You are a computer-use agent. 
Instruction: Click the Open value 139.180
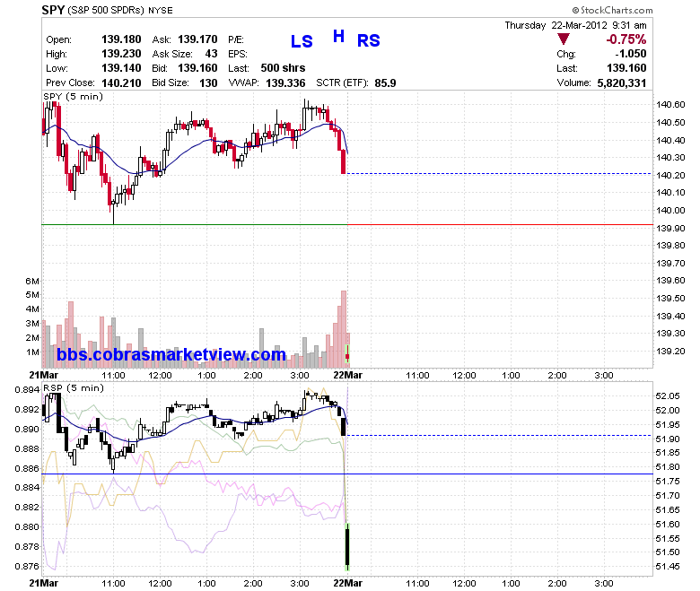coord(121,39)
